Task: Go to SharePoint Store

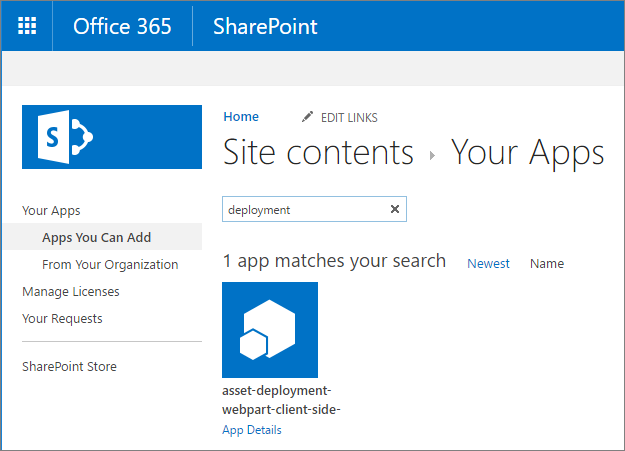Action: tap(69, 367)
